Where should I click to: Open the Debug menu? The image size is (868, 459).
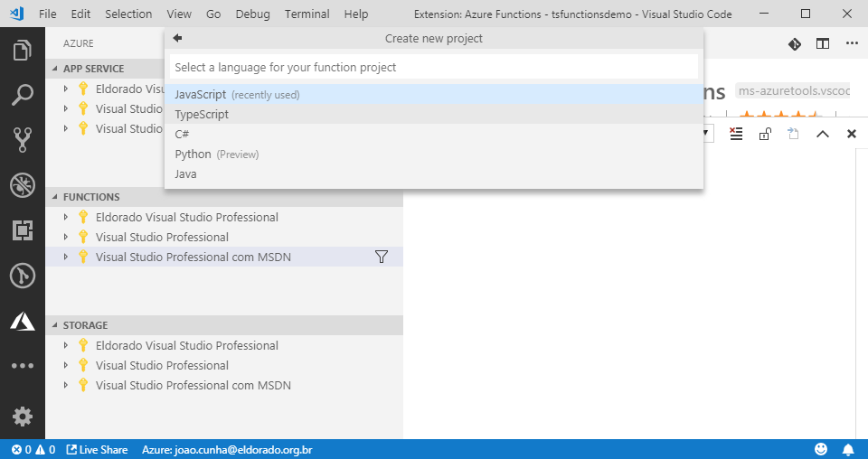tap(252, 14)
